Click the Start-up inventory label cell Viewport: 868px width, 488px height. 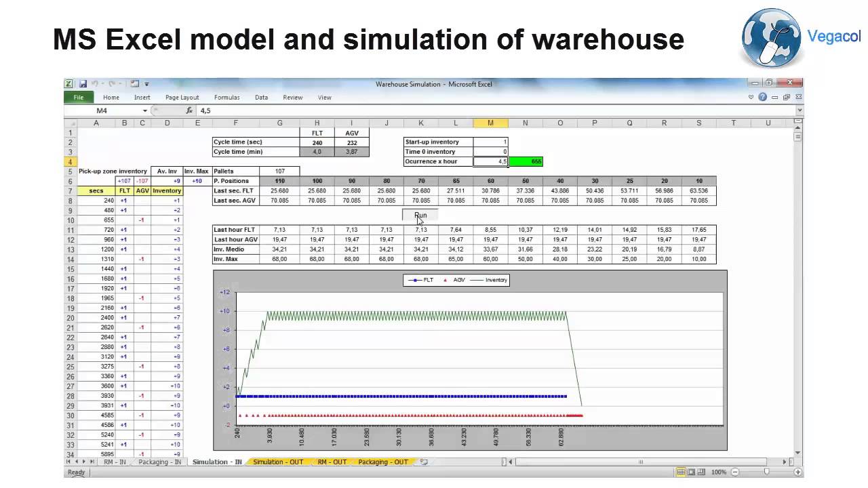click(x=438, y=142)
